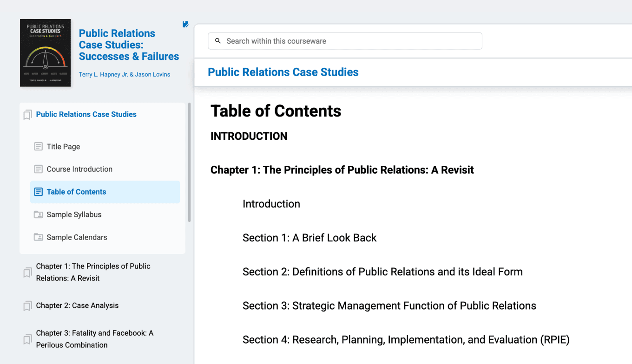Viewport: 632px width, 364px height.
Task: Click the Table of Contents page icon
Action: click(x=39, y=192)
